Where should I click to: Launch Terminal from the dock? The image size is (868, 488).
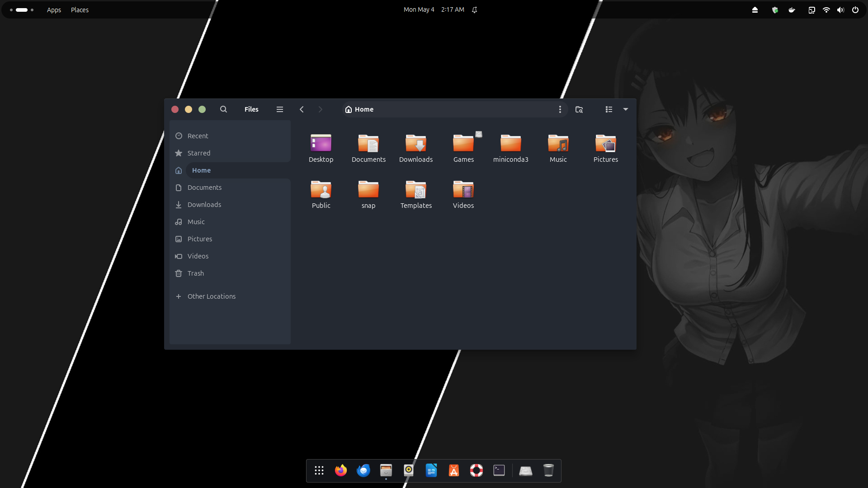tap(499, 470)
